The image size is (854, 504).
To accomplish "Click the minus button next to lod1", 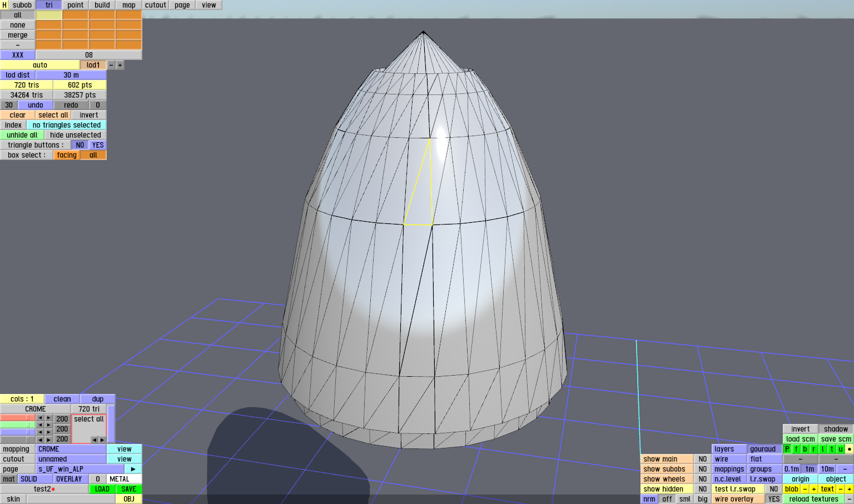I will pyautogui.click(x=111, y=65).
